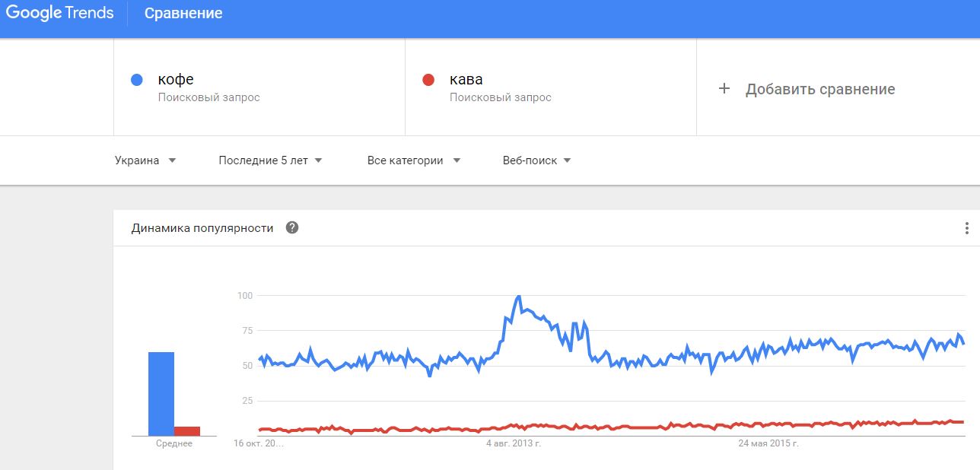The width and height of the screenshot is (980, 470).
Task: Open the three-dot chart options menu
Action: tap(966, 228)
